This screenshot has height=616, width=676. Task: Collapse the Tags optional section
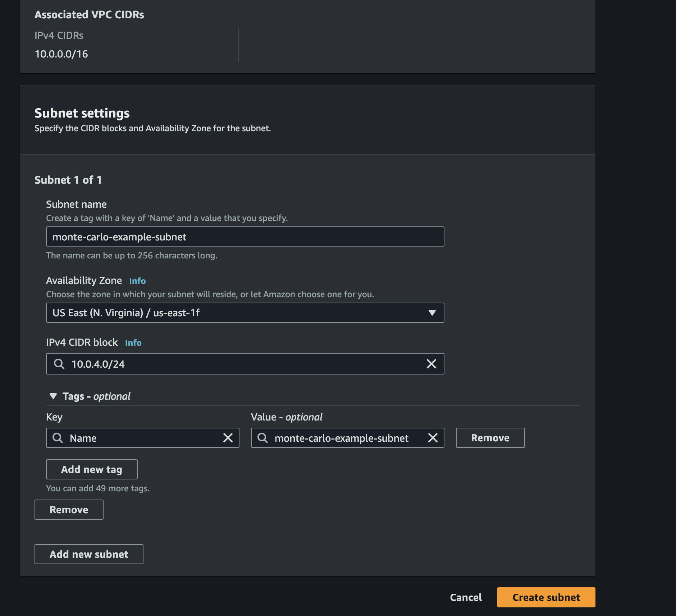53,396
